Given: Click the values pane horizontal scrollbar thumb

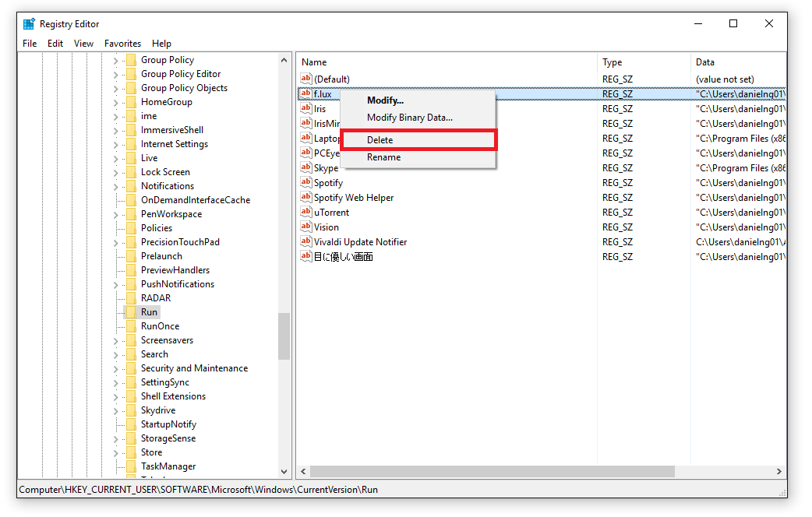Looking at the screenshot, I should (x=492, y=472).
